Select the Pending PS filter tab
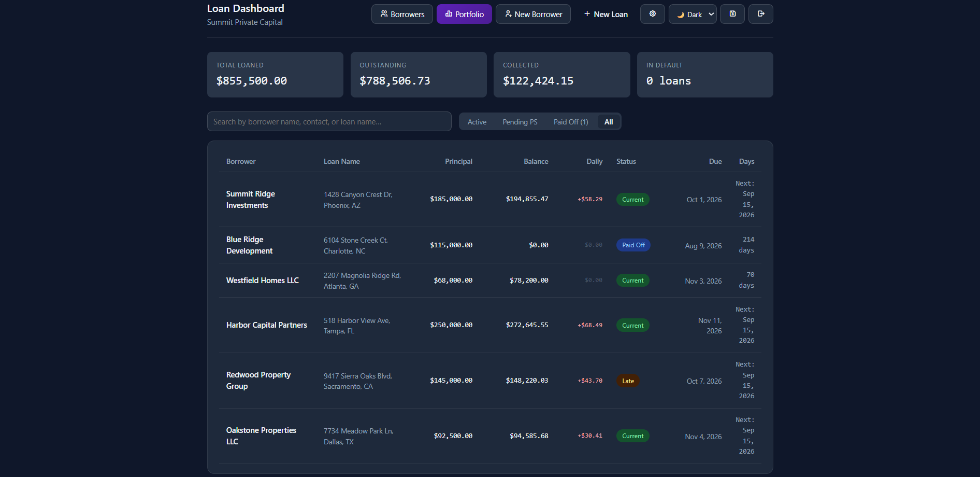980x477 pixels. (x=520, y=122)
